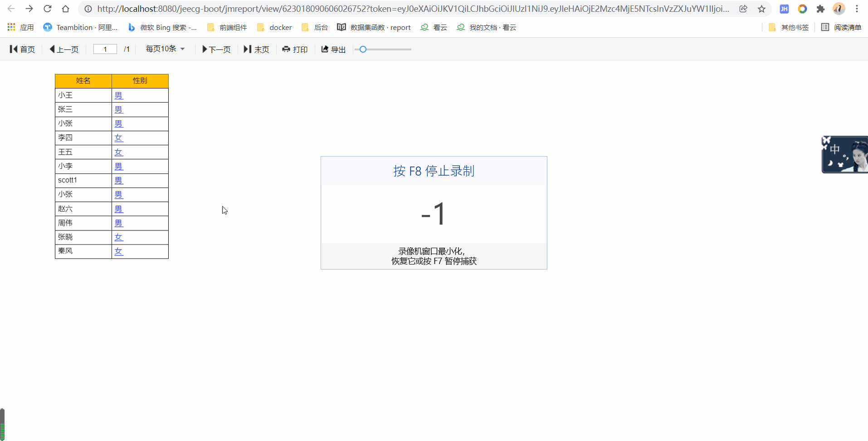Open the 看云 bookmark
The image size is (868, 441).
[434, 27]
